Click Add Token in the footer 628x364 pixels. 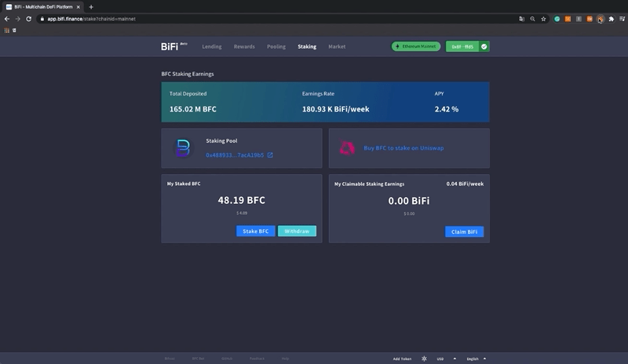(x=402, y=359)
